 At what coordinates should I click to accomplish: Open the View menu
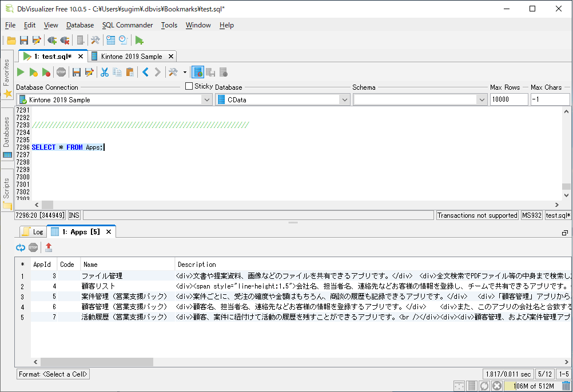pos(51,25)
